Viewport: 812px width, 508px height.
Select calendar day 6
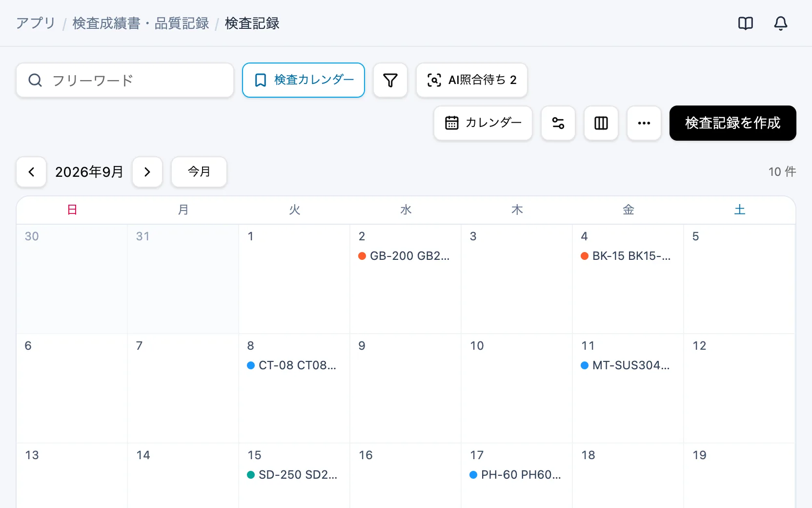[72, 388]
